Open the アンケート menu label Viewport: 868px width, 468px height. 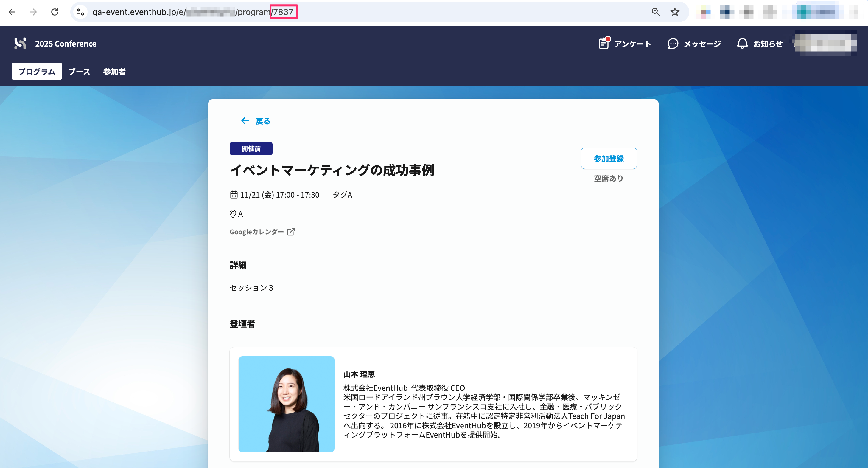coord(632,44)
